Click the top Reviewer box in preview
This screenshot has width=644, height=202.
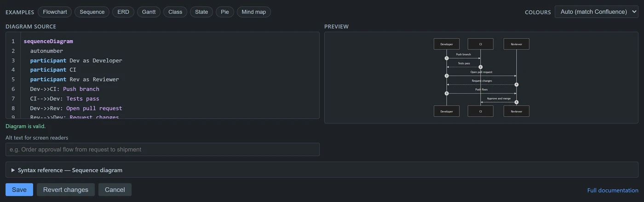click(x=517, y=44)
